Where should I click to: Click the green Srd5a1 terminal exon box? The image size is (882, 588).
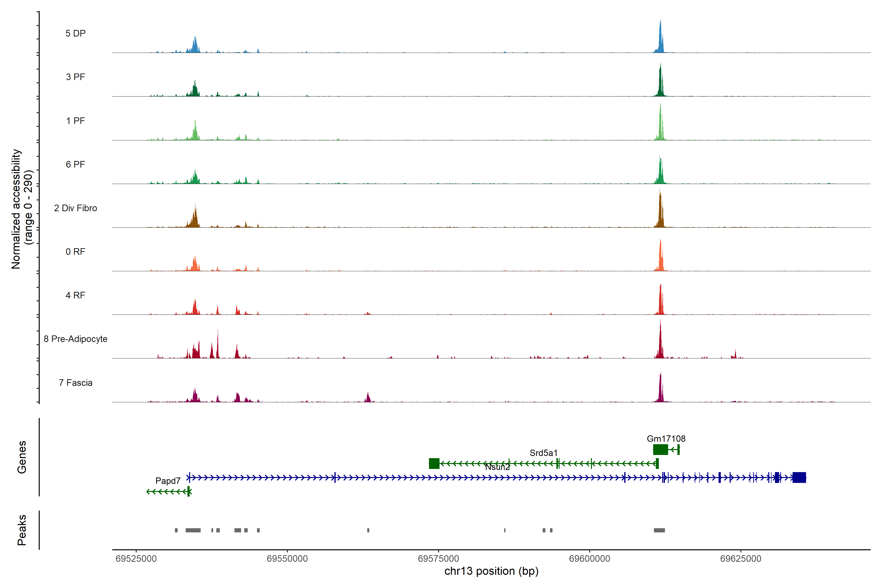click(434, 464)
